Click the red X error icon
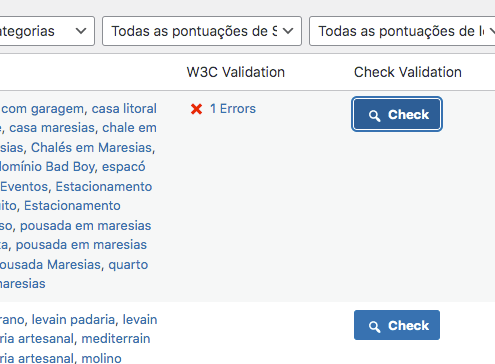This screenshot has height=364, width=495. (x=196, y=109)
